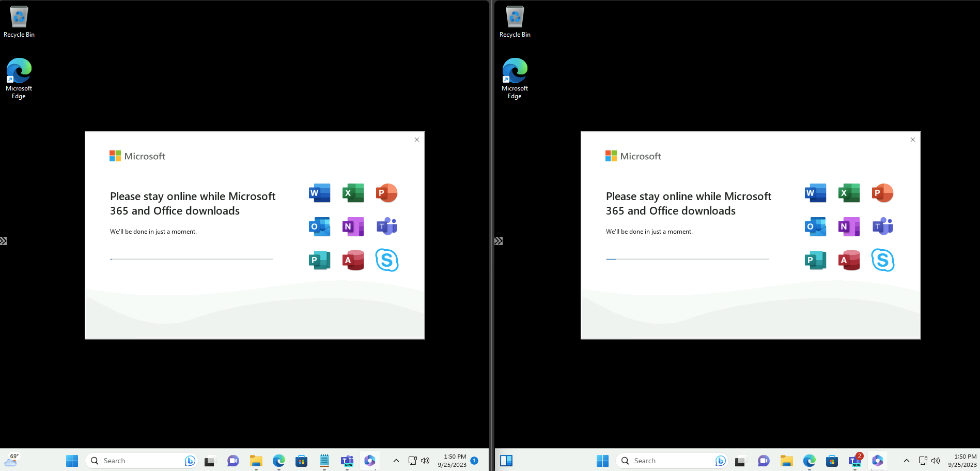Open Recycle Bin on the right desktop

pyautogui.click(x=515, y=22)
